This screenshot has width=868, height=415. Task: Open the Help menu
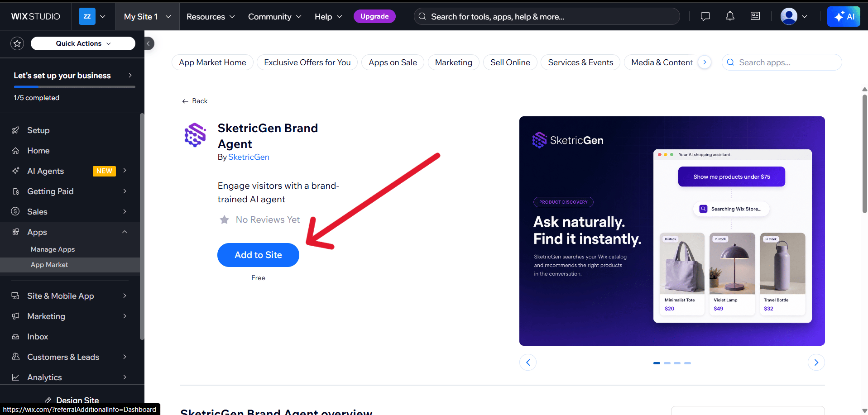pos(328,17)
